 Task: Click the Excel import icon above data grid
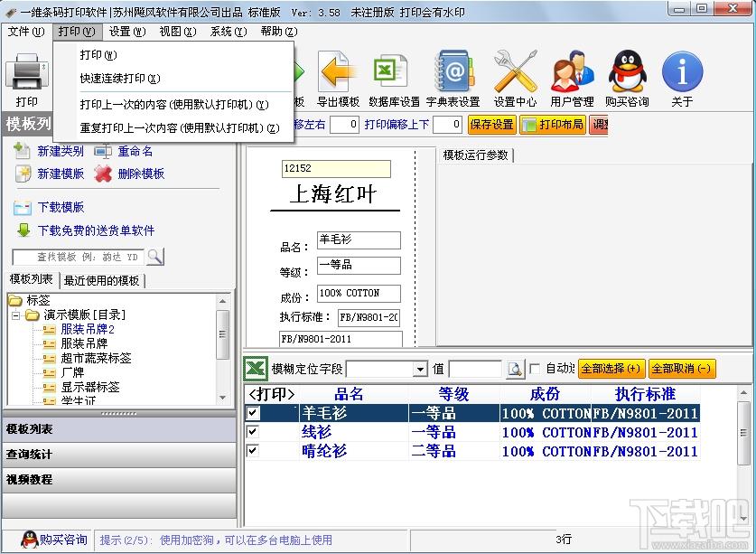tap(255, 369)
